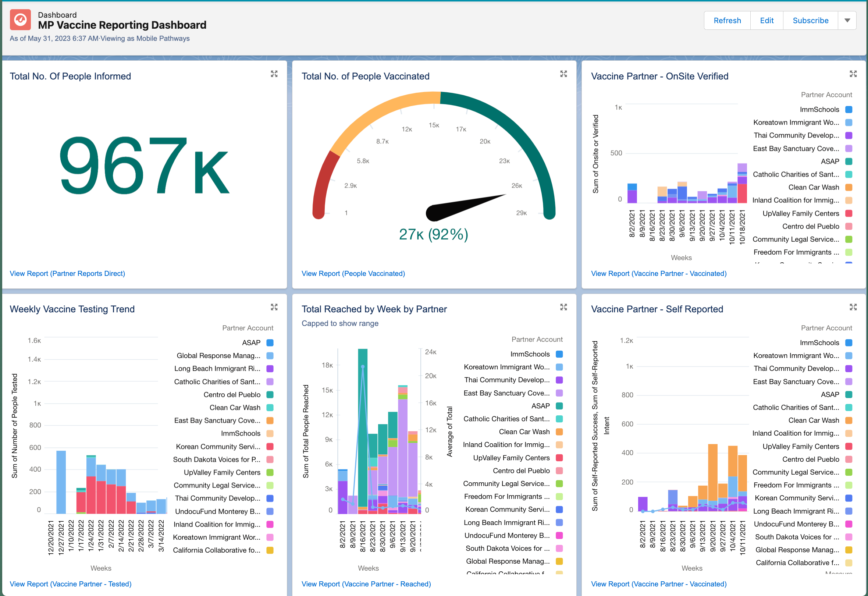
Task: Open View Report (Vaccine Partner - Reached) link
Action: coord(366,583)
